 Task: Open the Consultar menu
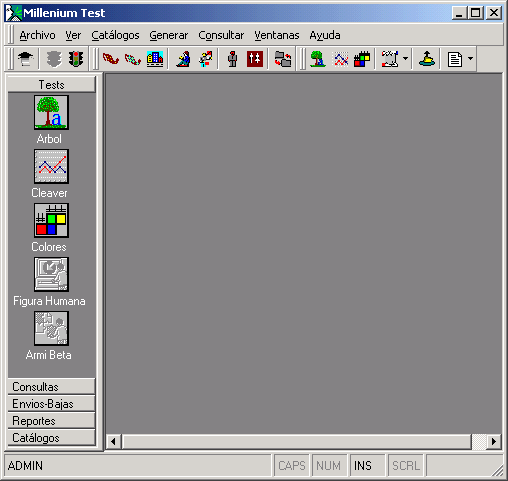click(x=221, y=35)
